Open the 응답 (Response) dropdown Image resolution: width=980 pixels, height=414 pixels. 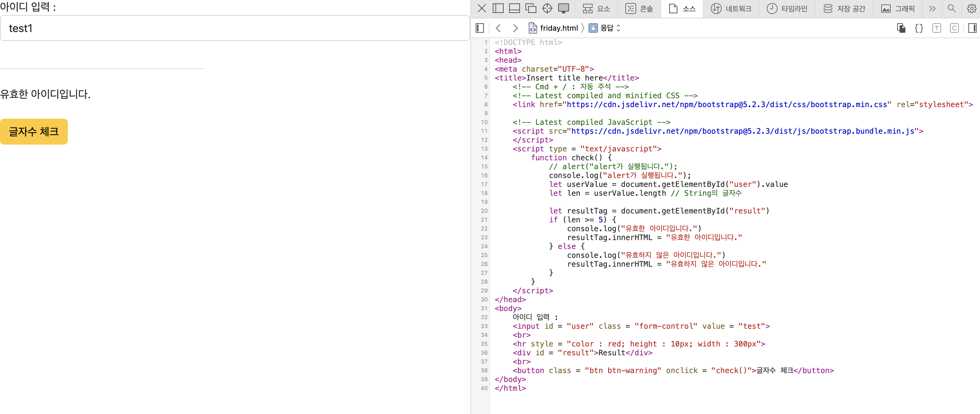pyautogui.click(x=604, y=28)
